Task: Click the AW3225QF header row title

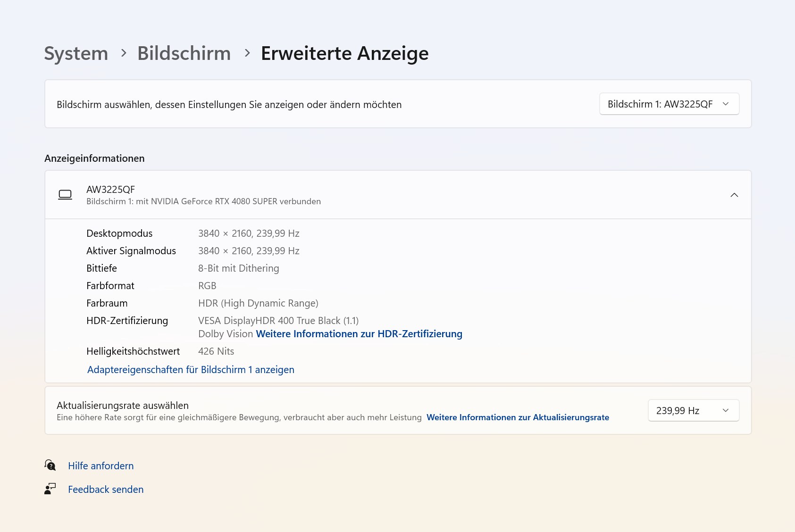Action: [110, 190]
